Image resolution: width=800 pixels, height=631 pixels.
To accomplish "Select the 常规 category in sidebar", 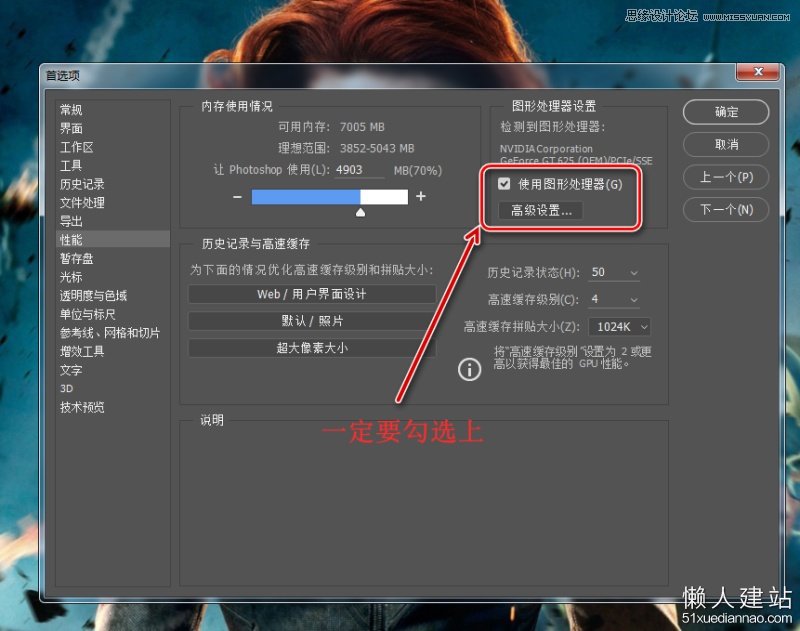I will tap(71, 110).
